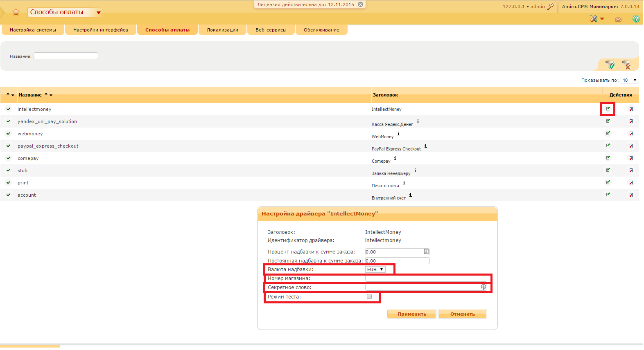Screen dimensions: 644x350
Task: Expand the Показывать по page size dropdown
Action: point(629,80)
